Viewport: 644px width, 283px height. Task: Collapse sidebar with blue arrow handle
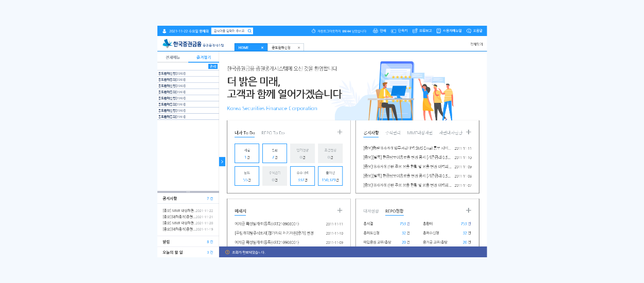coord(222,162)
